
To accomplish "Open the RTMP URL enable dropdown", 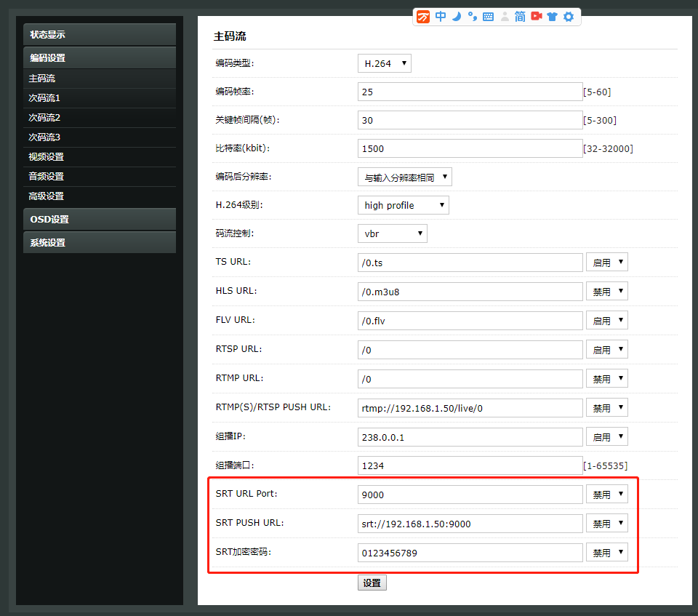I will (x=606, y=379).
